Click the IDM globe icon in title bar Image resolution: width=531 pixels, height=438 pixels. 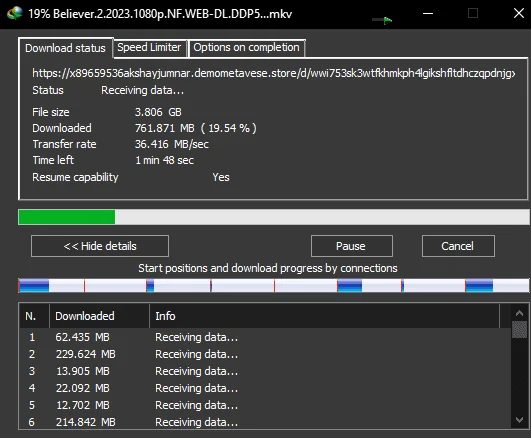coord(15,14)
